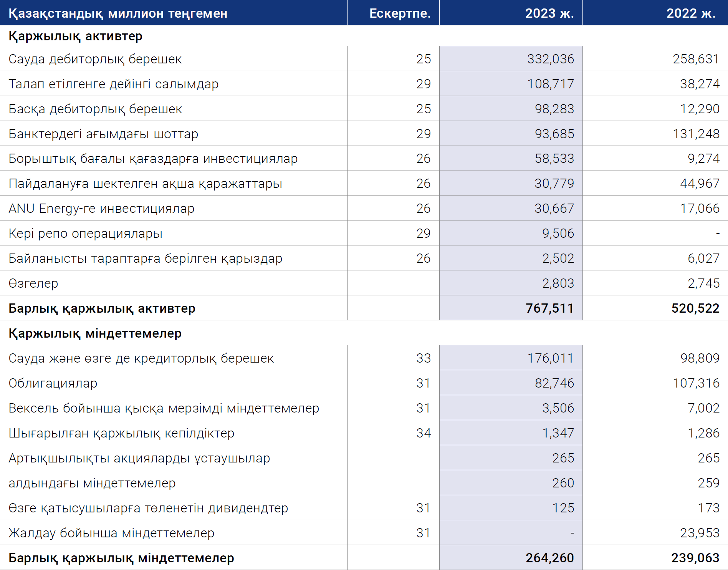Click the value 93,685
The width and height of the screenshot is (728, 570).
pyautogui.click(x=554, y=134)
